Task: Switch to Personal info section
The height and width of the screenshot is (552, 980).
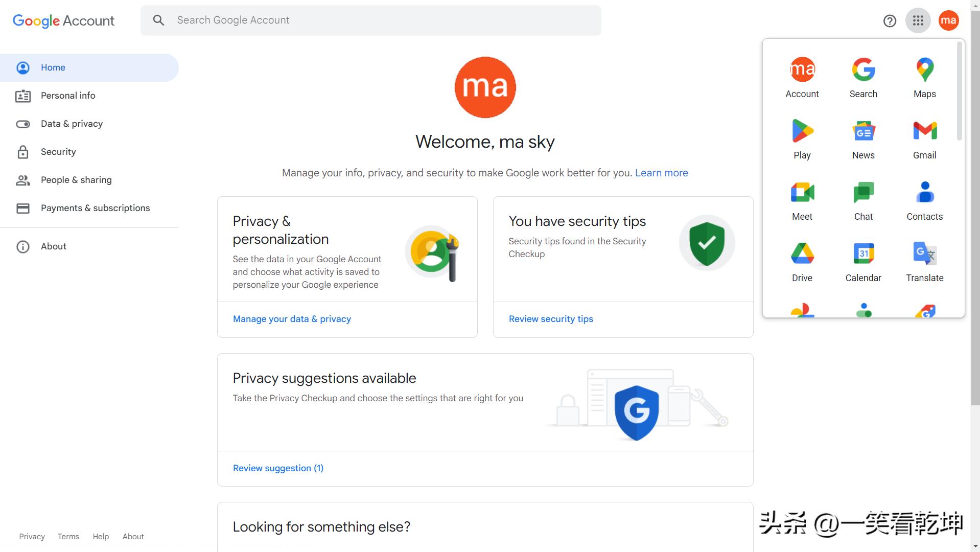Action: (68, 96)
